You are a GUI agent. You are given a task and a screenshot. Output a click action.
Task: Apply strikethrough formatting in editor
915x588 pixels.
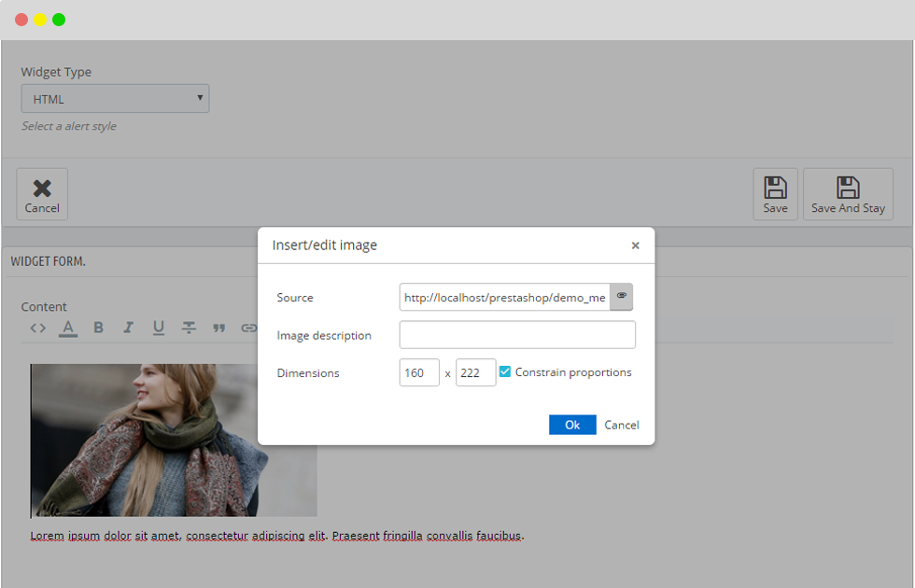189,328
